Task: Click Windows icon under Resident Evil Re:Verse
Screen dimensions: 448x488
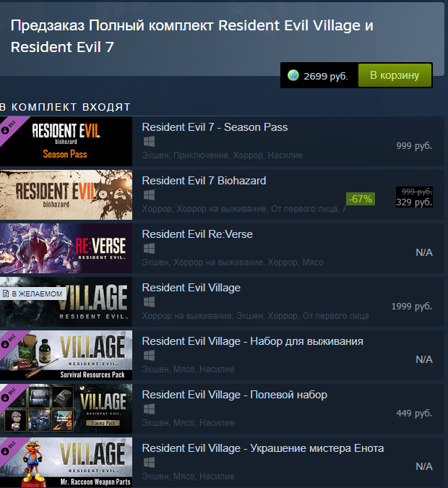Action: [x=149, y=249]
